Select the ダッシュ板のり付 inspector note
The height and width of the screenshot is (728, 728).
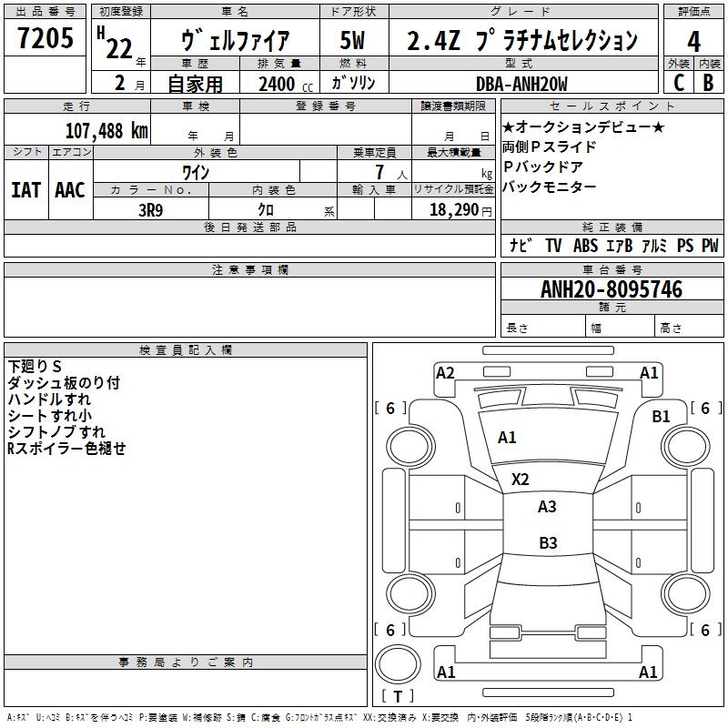[64, 383]
